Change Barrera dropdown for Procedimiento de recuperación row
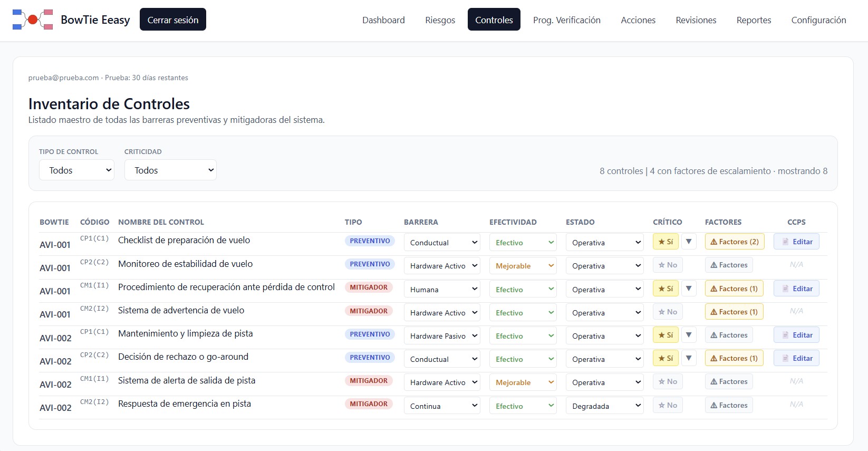Screen dimensions: 868x451 tap(442, 290)
